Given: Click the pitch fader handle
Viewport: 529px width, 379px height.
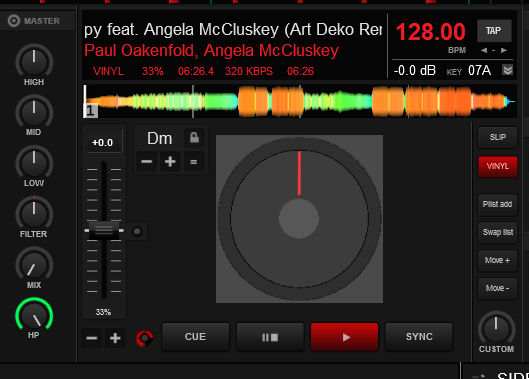Looking at the screenshot, I should [x=104, y=231].
